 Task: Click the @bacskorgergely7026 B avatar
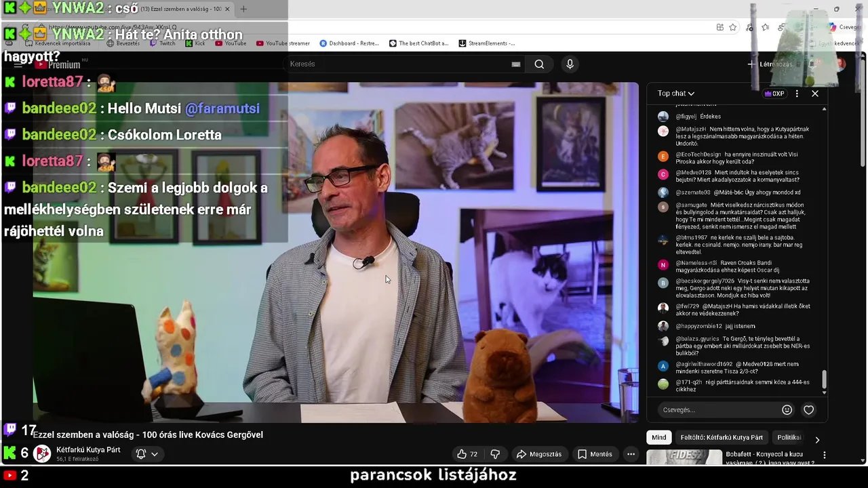click(x=663, y=283)
